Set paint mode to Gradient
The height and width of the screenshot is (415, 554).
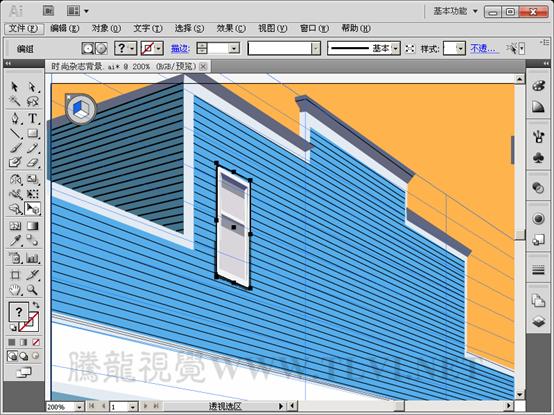click(x=24, y=342)
